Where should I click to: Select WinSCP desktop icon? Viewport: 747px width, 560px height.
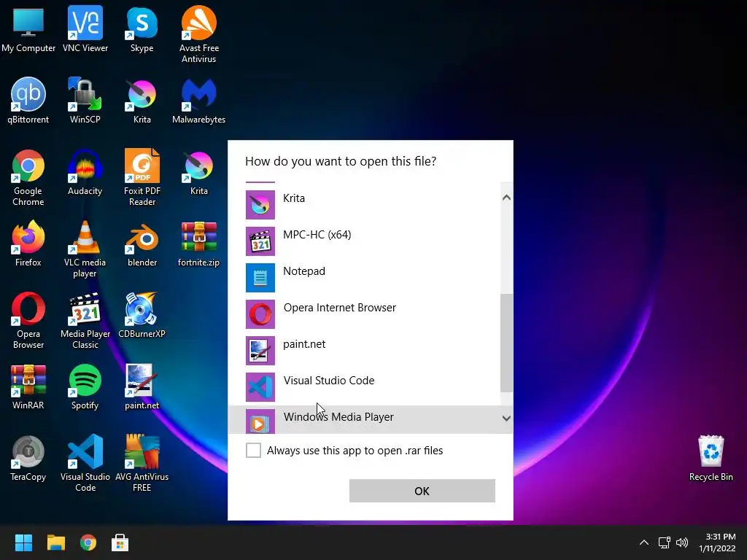85,101
